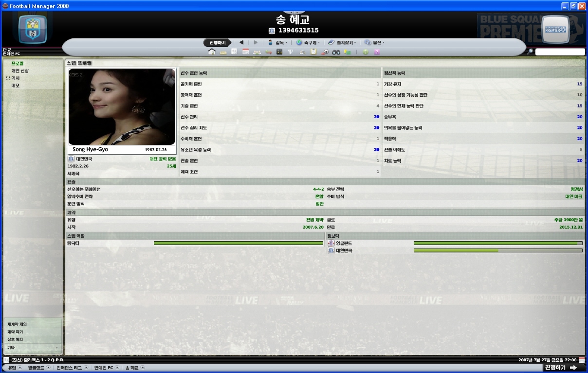
Task: Click the green and red transfer arrows icon
Action: click(268, 52)
